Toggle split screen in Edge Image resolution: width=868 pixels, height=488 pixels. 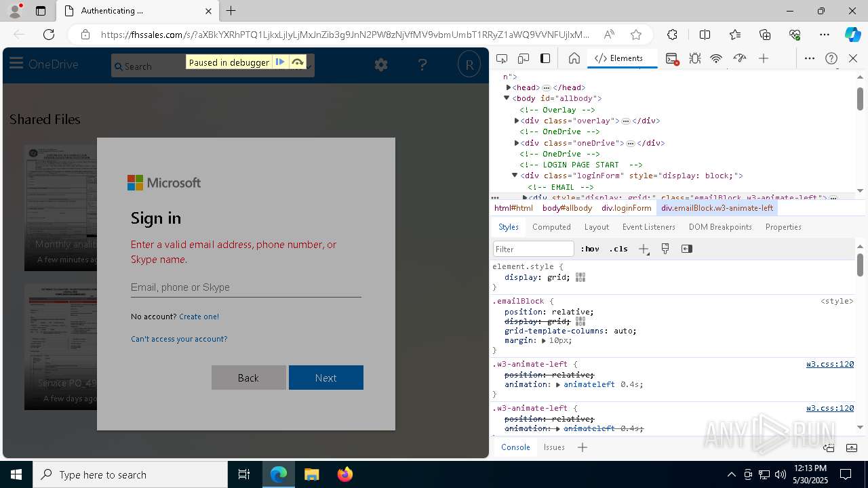705,35
